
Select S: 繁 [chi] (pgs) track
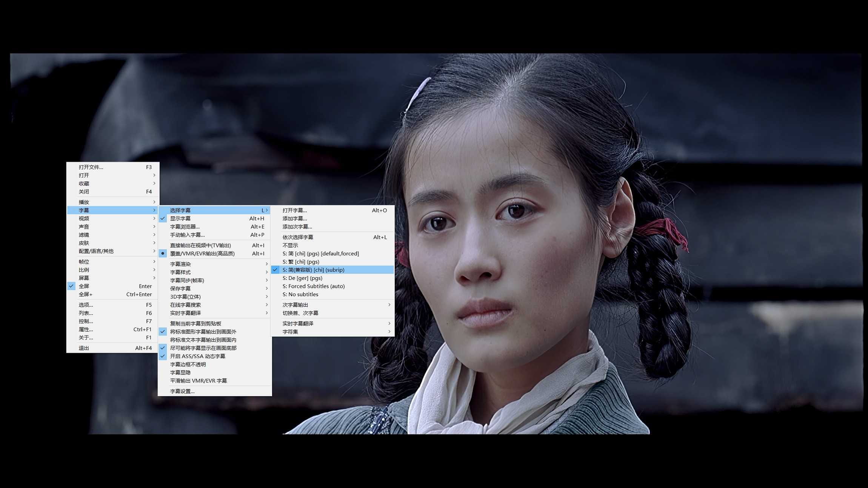[332, 262]
